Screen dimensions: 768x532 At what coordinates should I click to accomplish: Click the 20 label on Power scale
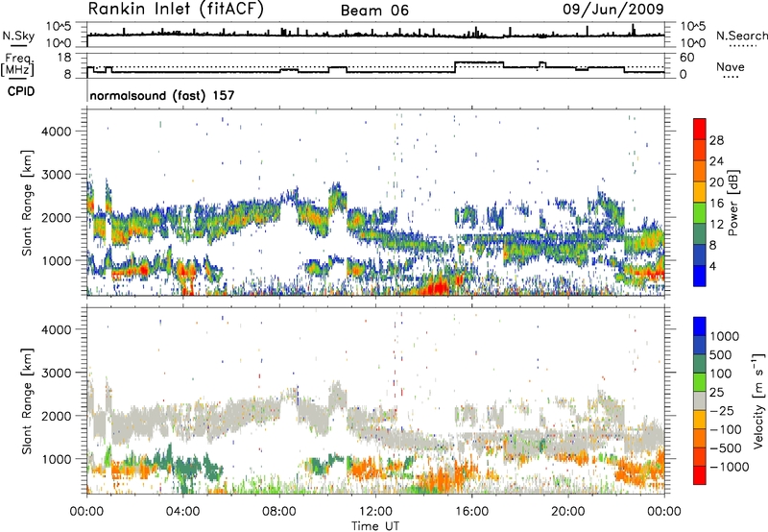click(x=716, y=182)
